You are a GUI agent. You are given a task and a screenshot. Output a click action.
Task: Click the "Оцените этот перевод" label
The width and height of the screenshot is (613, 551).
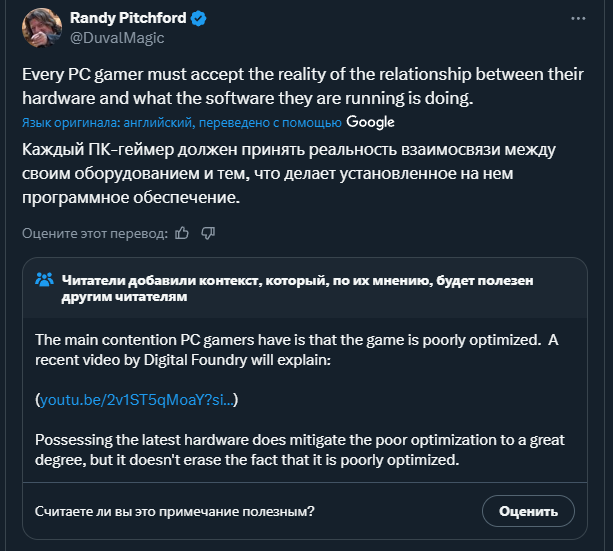click(95, 233)
